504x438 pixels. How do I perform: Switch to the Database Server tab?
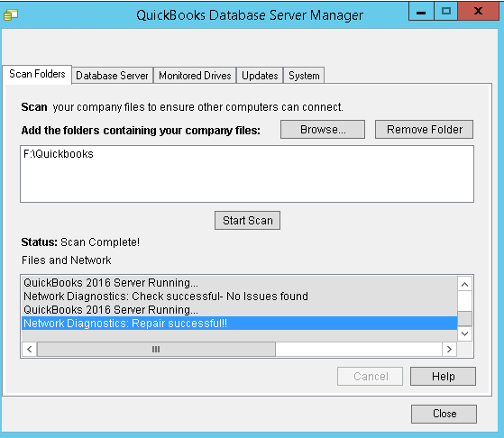tap(112, 76)
